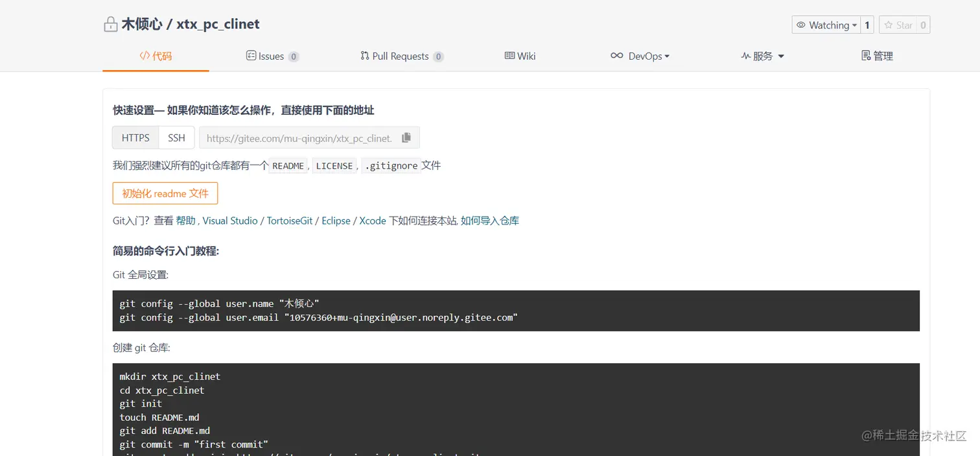Select the HTTPS protocol option
980x456 pixels.
pyautogui.click(x=135, y=138)
